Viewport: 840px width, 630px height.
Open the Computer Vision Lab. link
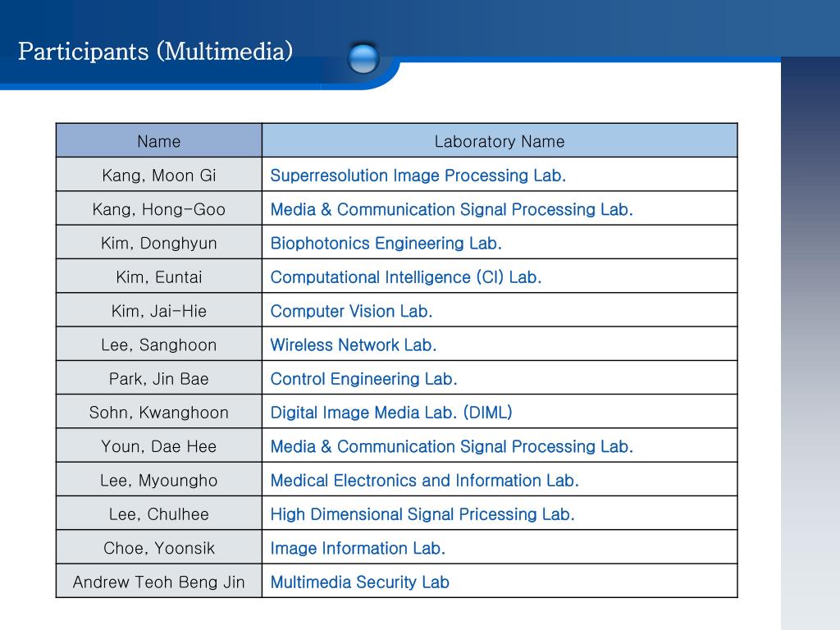point(351,311)
